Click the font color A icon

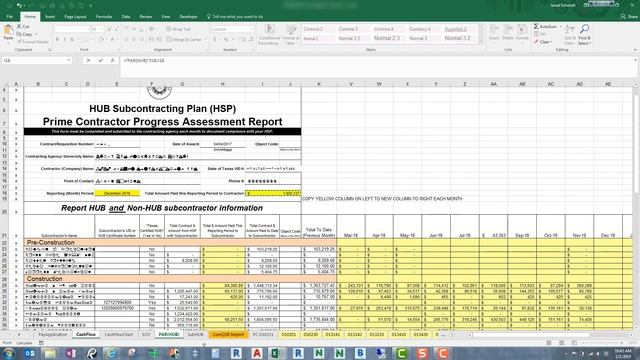(112, 40)
